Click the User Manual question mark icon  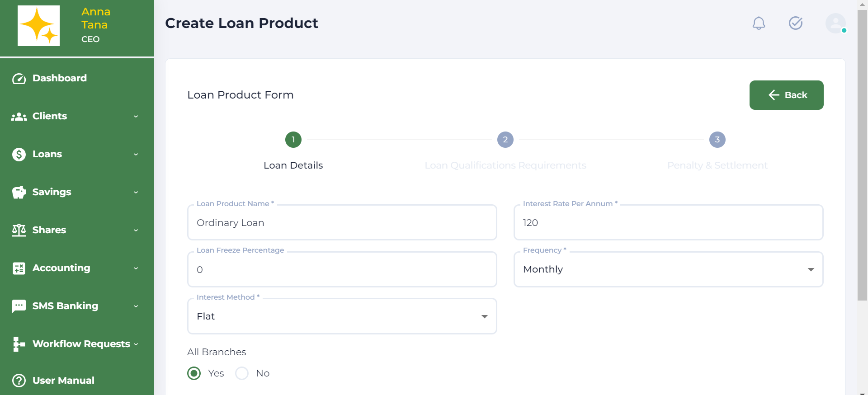point(19,381)
